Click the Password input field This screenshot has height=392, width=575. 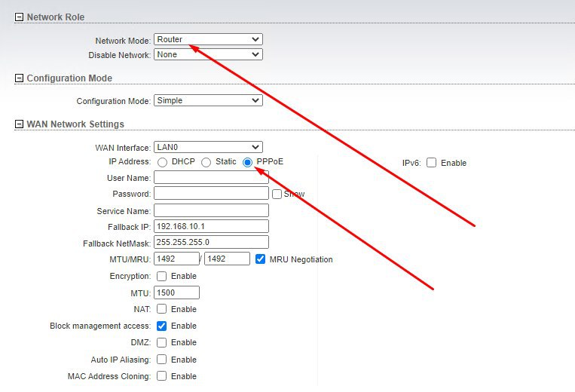click(211, 193)
